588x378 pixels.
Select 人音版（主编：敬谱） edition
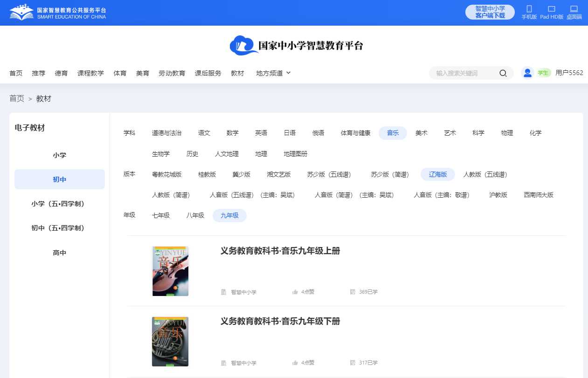pos(442,195)
